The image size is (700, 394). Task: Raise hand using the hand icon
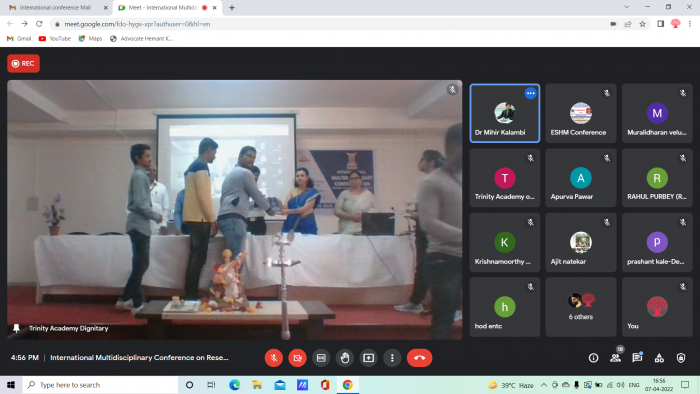coord(345,358)
